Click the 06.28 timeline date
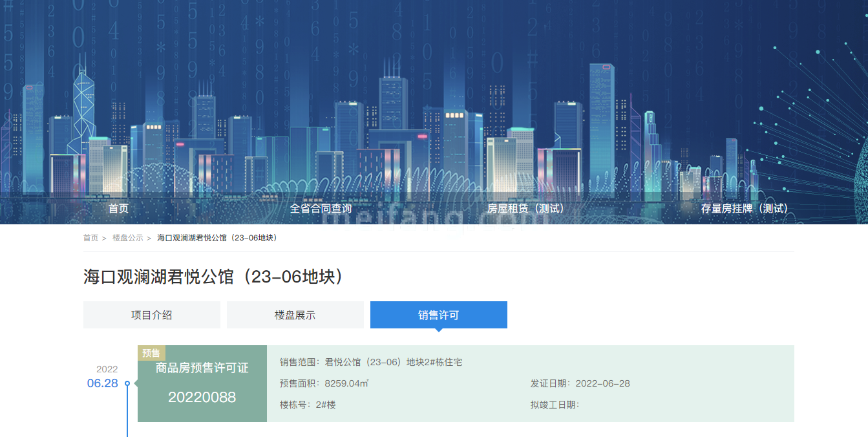Viewport: 868px width, 437px height. 103,383
